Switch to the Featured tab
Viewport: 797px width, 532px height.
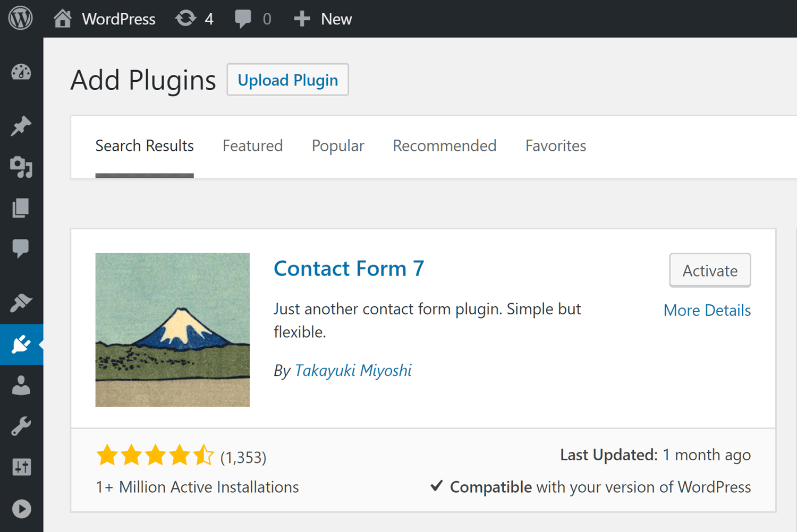[252, 145]
